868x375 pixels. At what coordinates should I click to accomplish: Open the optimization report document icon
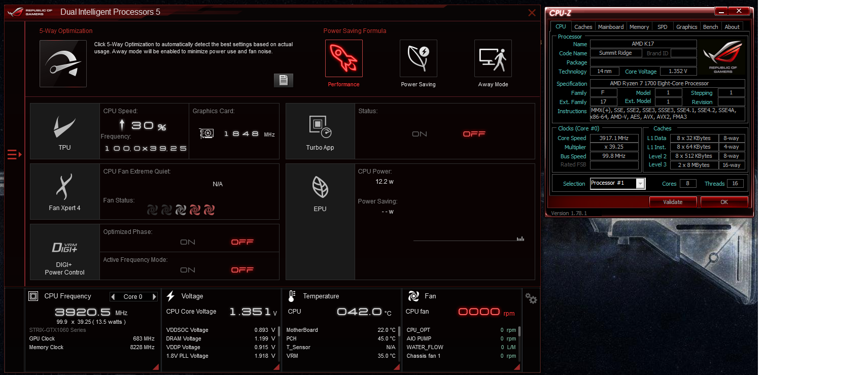(284, 80)
